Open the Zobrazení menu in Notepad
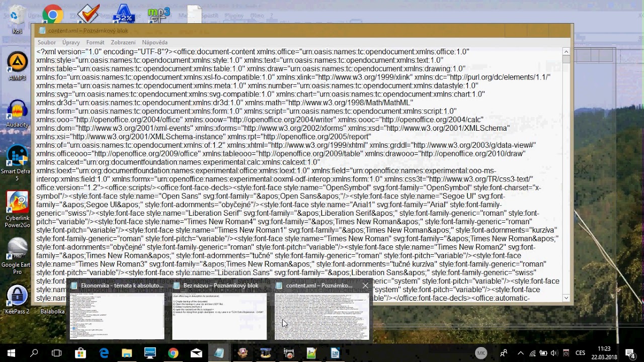644x362 pixels. [x=123, y=43]
